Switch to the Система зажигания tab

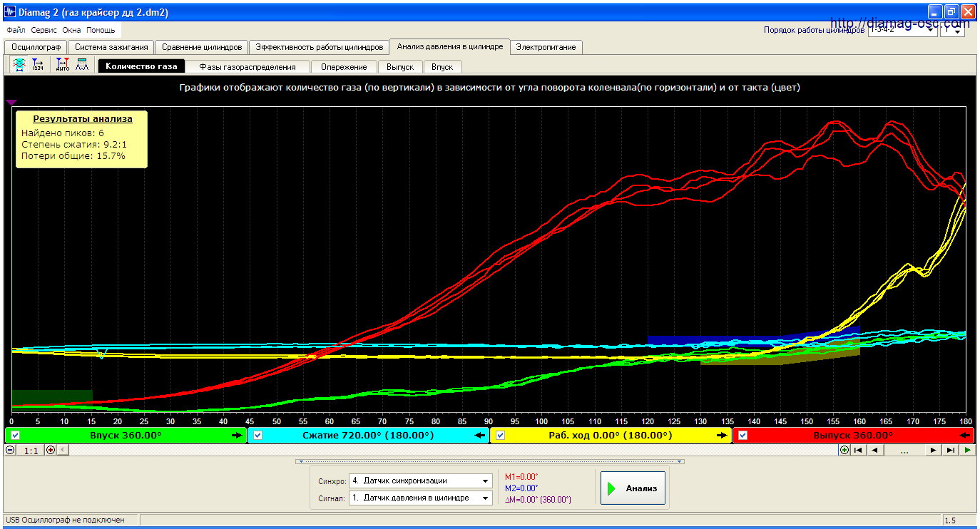coord(111,47)
